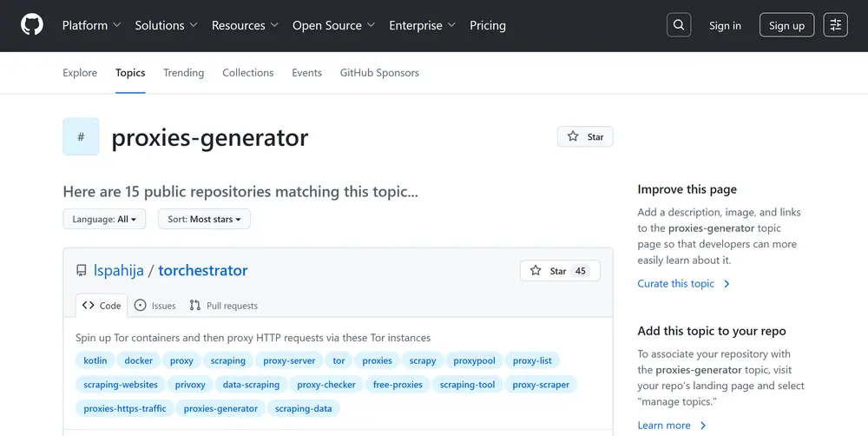The height and width of the screenshot is (436, 868).
Task: Click 'Add this topic to your repo' heading
Action: click(x=712, y=331)
